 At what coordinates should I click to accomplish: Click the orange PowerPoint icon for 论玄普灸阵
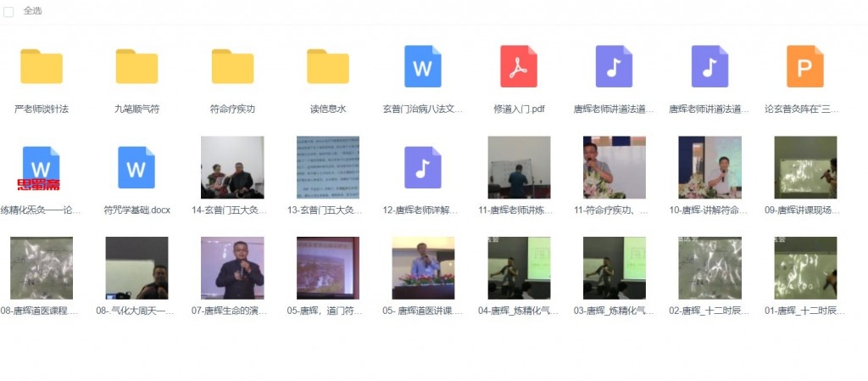coord(805,66)
